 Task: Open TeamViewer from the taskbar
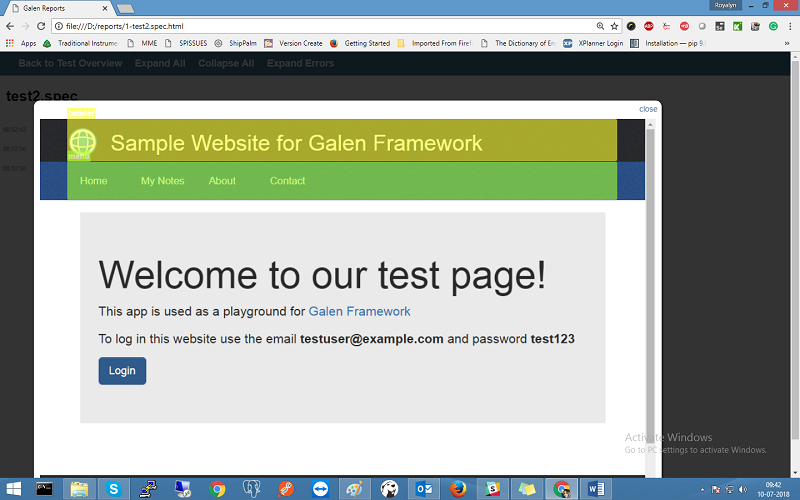(x=320, y=489)
